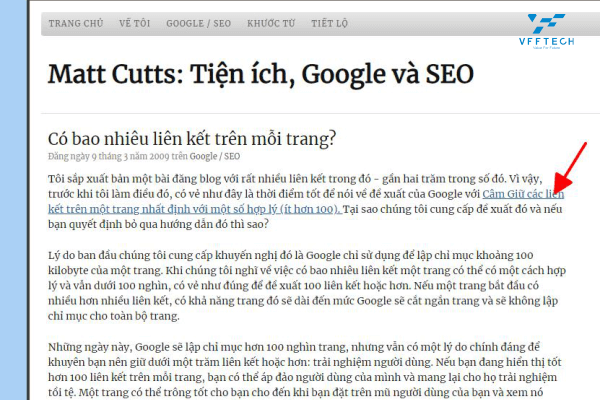This screenshot has width=600, height=400.
Task: Go to the VỀ TÔI page
Action: pyautogui.click(x=134, y=23)
